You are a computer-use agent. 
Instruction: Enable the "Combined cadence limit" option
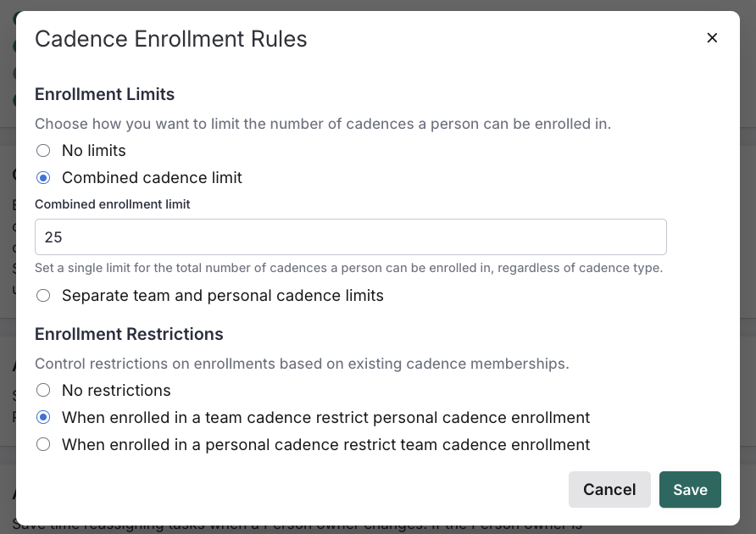pyautogui.click(x=43, y=178)
